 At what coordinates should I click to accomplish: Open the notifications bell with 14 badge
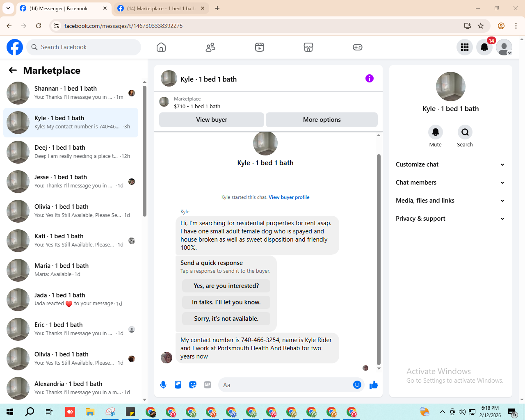tap(484, 47)
